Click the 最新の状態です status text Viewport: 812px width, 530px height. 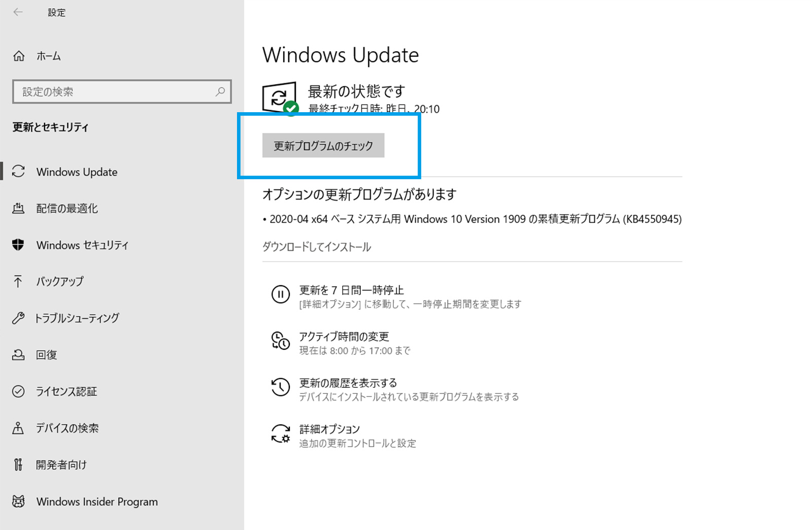356,91
